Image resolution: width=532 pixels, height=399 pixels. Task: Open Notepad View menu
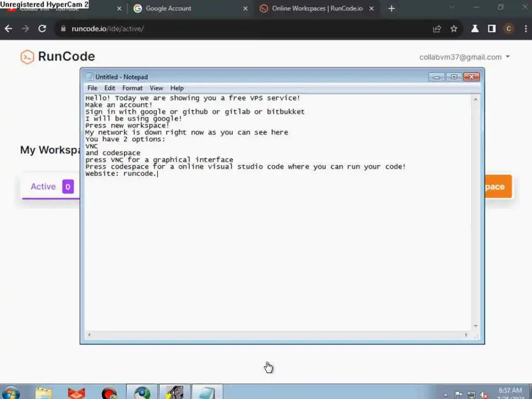(x=156, y=88)
